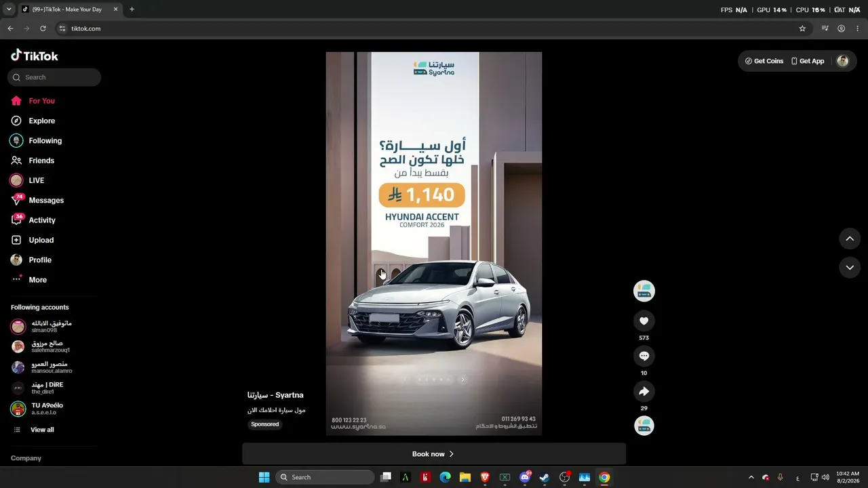This screenshot has height=488, width=868.
Task: Open the Windows Start menu
Action: pyautogui.click(x=264, y=477)
